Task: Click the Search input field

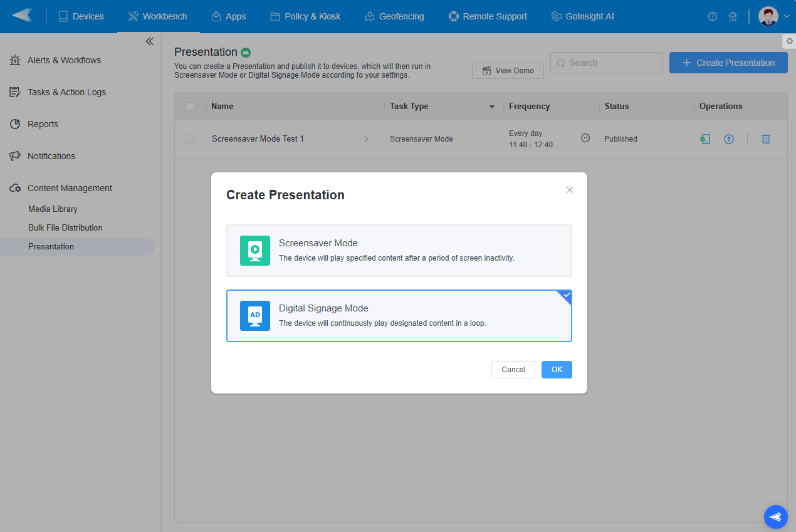Action: coord(606,63)
